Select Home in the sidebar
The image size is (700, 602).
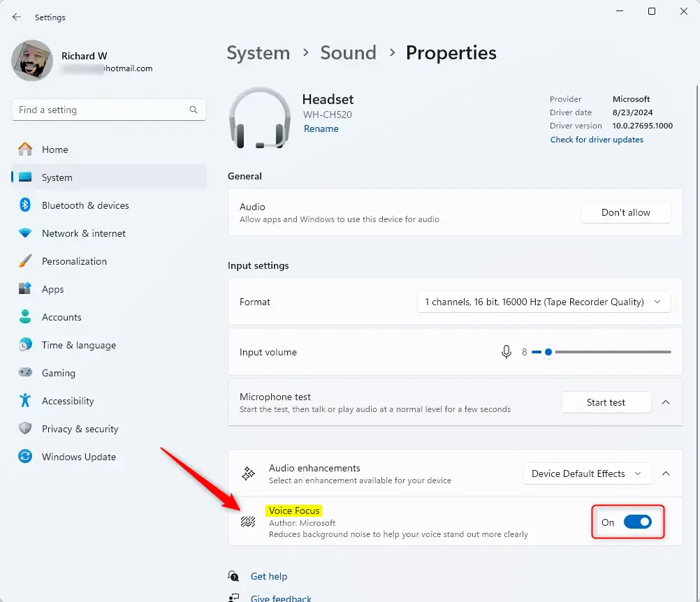(x=56, y=149)
